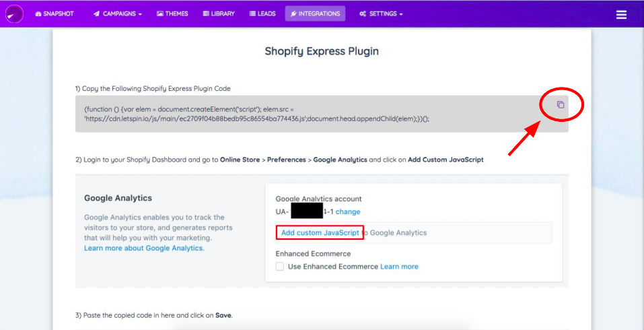
Task: View the Leads page
Action: pyautogui.click(x=262, y=13)
